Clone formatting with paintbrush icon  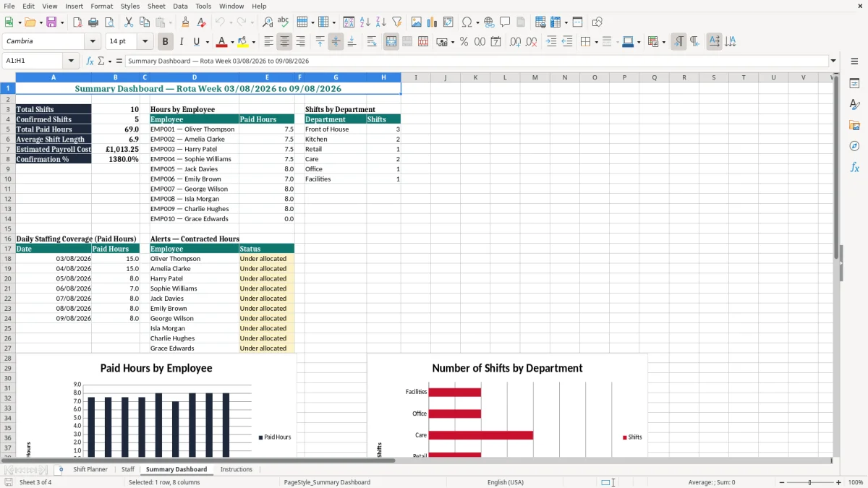click(185, 22)
